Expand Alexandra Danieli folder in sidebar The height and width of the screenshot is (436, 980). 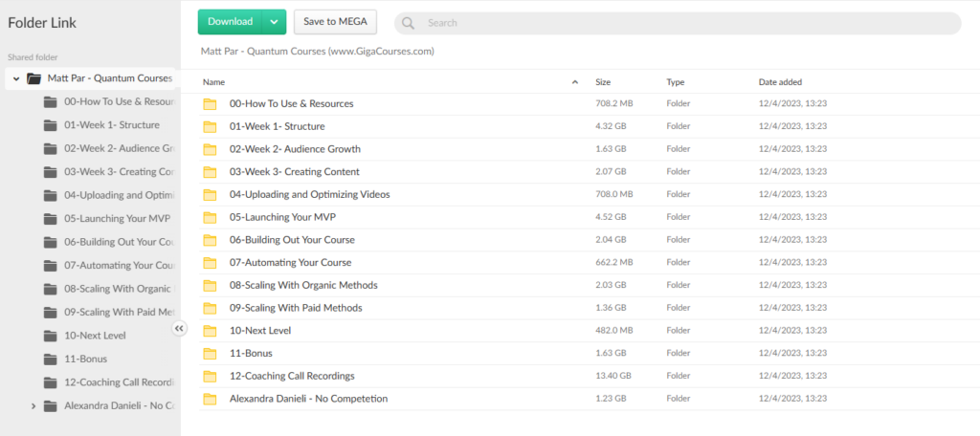pos(33,406)
